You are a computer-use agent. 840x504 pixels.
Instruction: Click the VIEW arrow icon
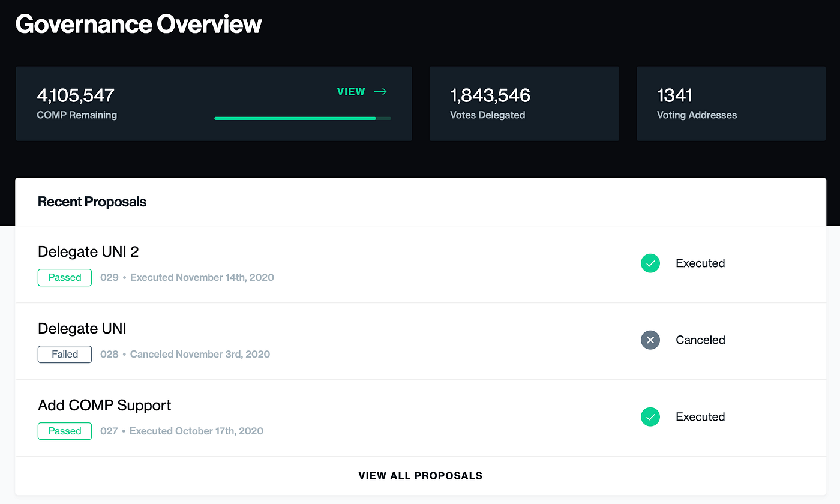tap(380, 92)
